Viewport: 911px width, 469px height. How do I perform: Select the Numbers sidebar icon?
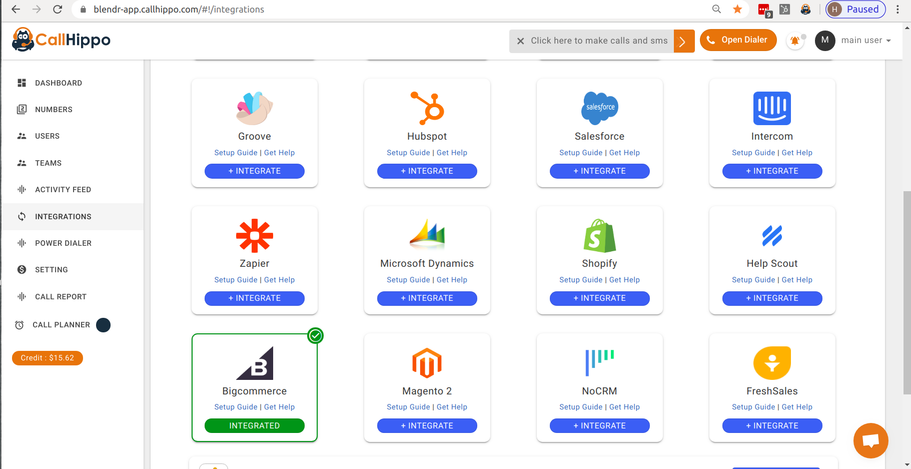(x=22, y=109)
